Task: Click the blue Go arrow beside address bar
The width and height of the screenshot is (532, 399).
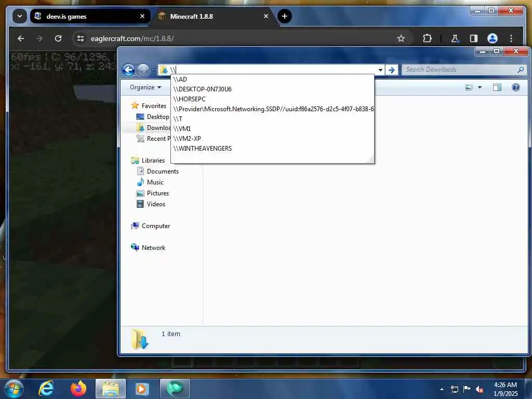Action: [392, 70]
